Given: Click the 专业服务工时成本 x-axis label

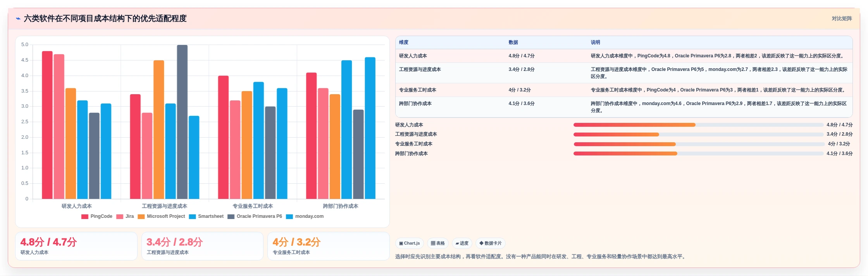Looking at the screenshot, I should [253, 206].
